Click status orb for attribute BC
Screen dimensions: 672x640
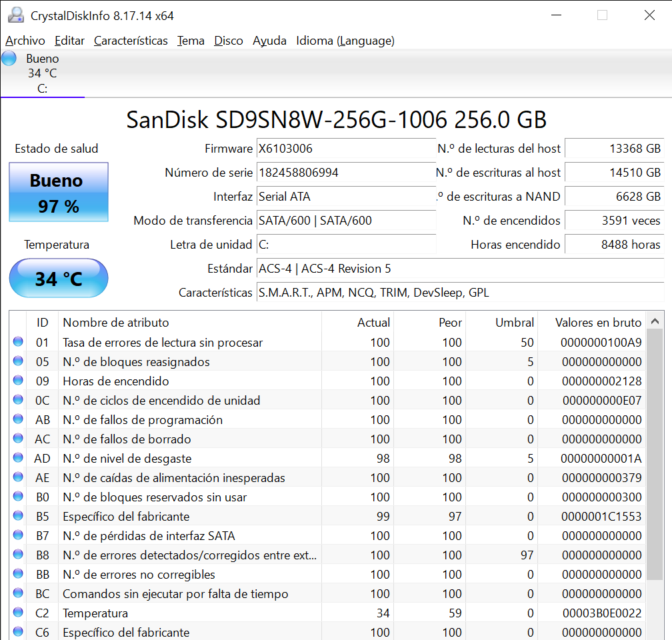click(x=18, y=593)
